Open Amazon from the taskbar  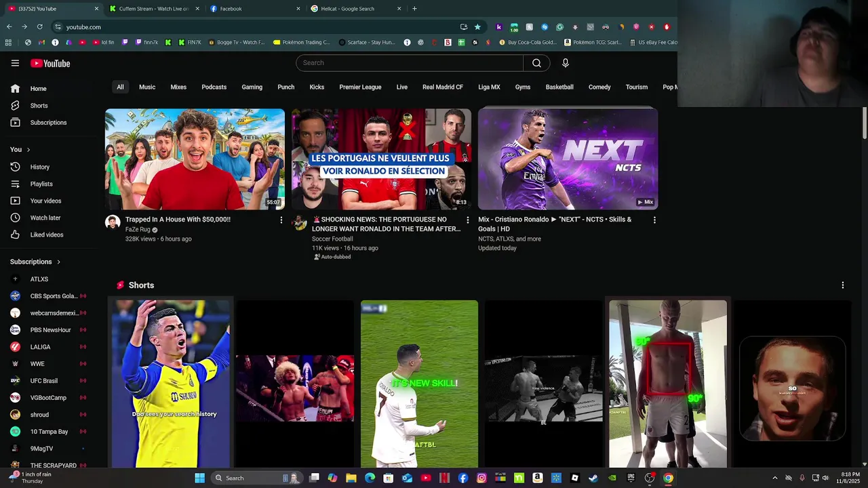click(537, 478)
